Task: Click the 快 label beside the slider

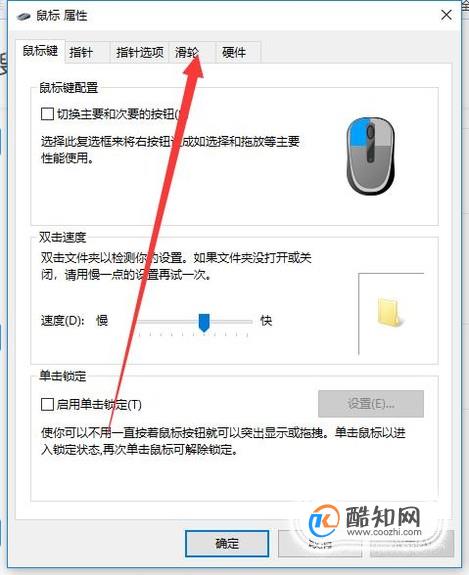Action: (x=266, y=321)
